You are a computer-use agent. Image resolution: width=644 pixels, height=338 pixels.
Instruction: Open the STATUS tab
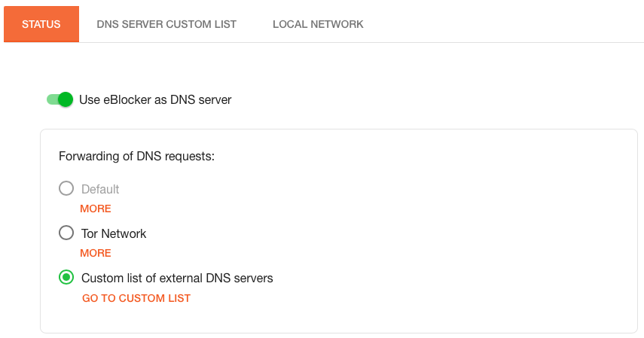pos(41,24)
